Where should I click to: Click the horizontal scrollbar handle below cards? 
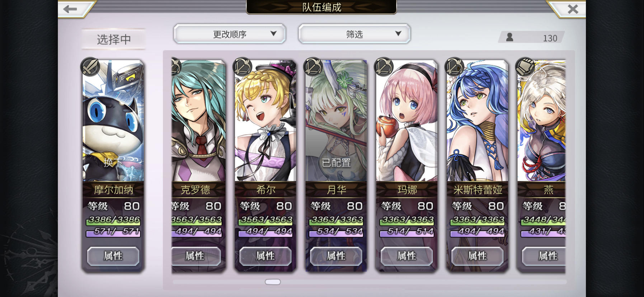[273, 282]
